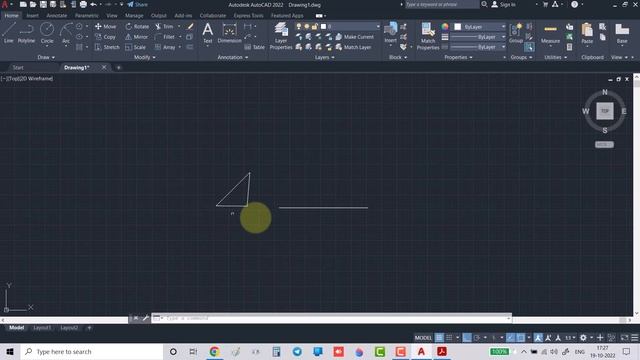Select the Line drawing tool

point(9,33)
